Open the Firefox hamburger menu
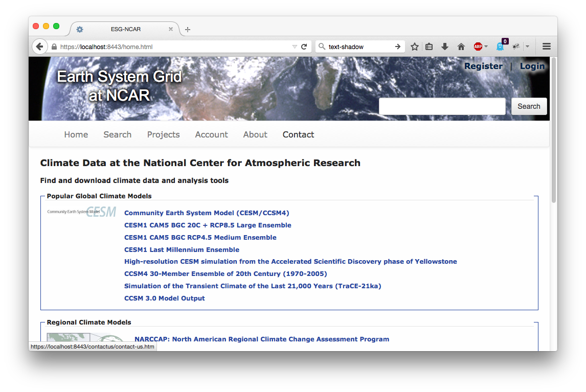 (546, 47)
